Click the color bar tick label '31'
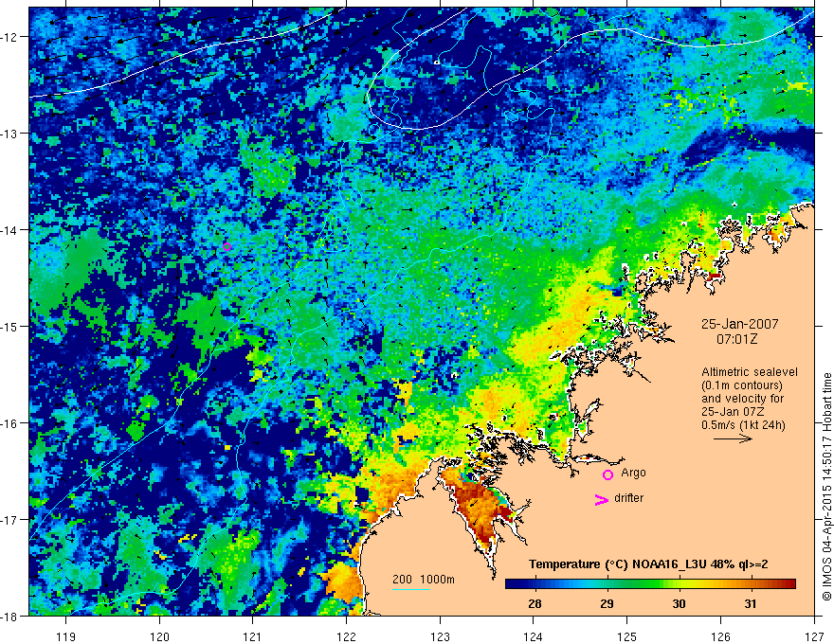The height and width of the screenshot is (644, 834). coord(751,603)
